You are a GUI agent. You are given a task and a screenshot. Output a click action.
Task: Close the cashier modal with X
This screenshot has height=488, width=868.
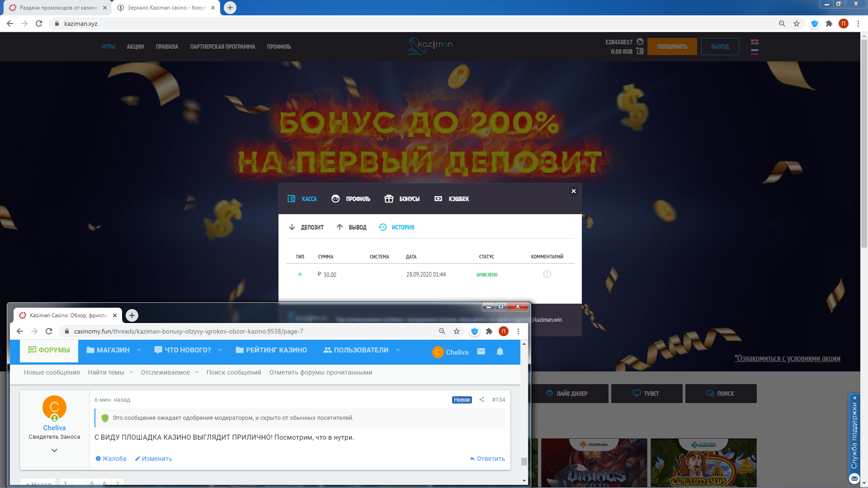tap(574, 191)
